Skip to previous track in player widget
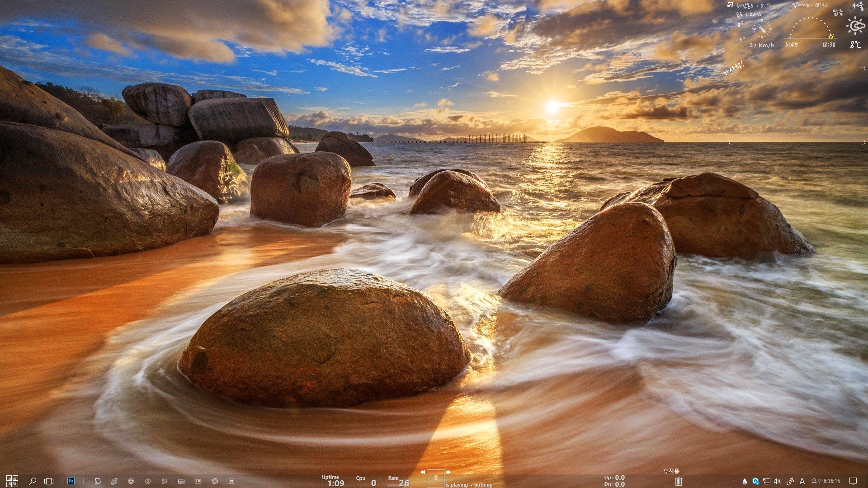 pos(423,472)
